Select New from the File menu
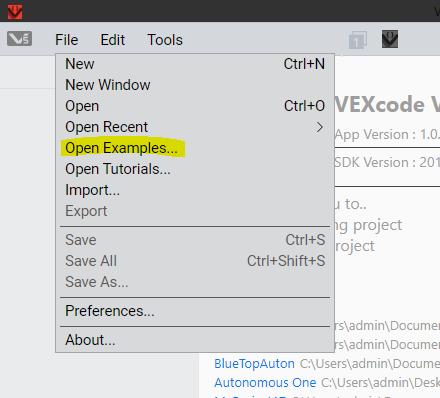 point(195,64)
